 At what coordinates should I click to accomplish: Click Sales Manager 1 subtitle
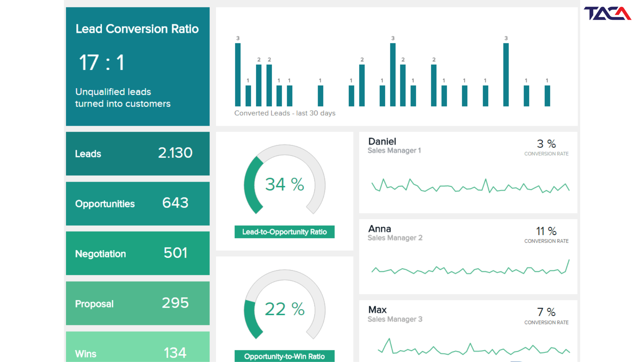394,151
